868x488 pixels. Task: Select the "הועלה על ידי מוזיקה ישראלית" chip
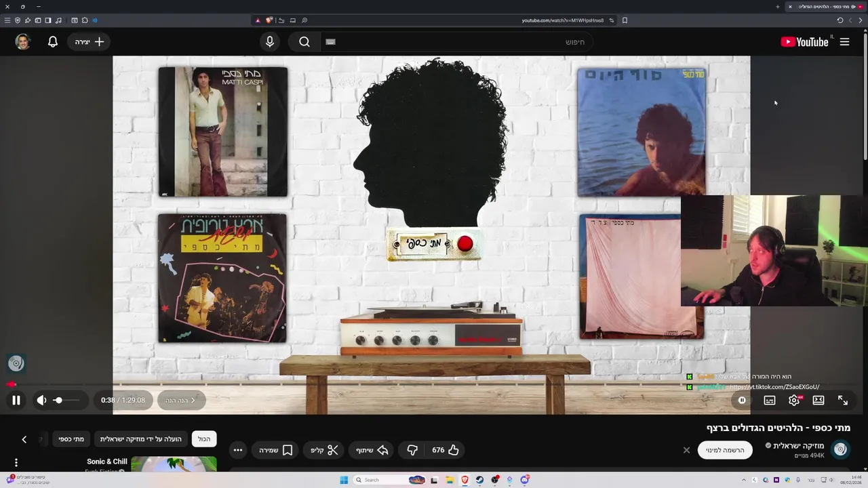(141, 439)
